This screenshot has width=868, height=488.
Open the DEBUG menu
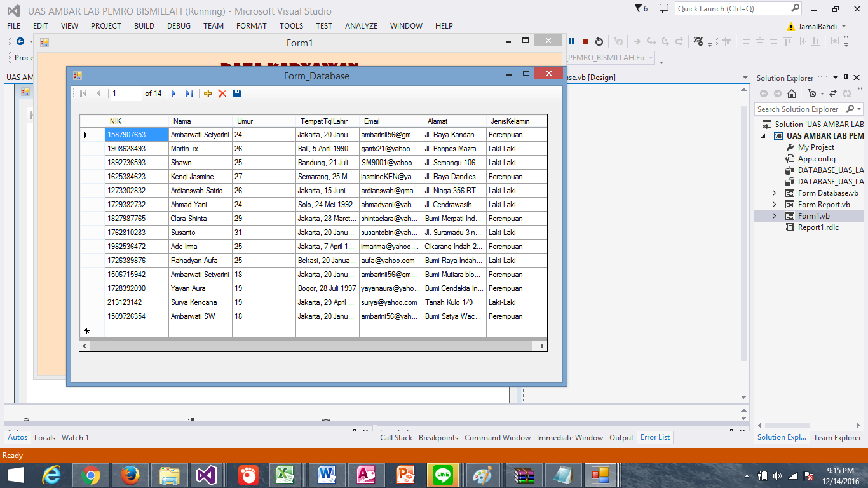179,26
